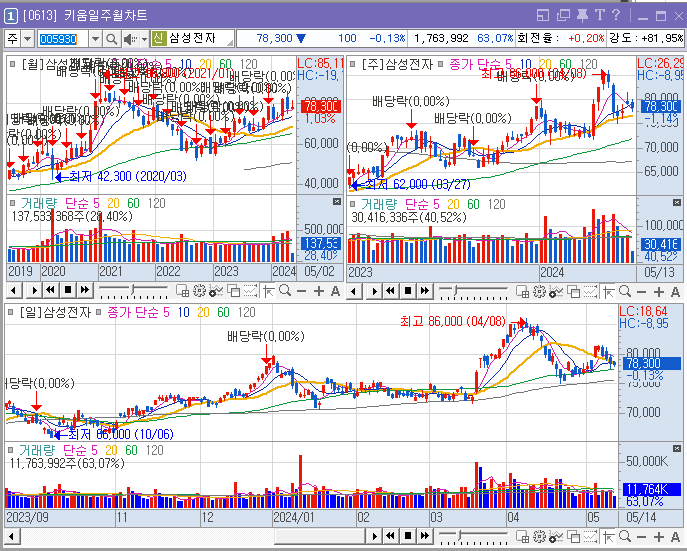Click zoom magnifier on weekly chart toolbar
This screenshot has height=551, width=687.
pyautogui.click(x=625, y=291)
